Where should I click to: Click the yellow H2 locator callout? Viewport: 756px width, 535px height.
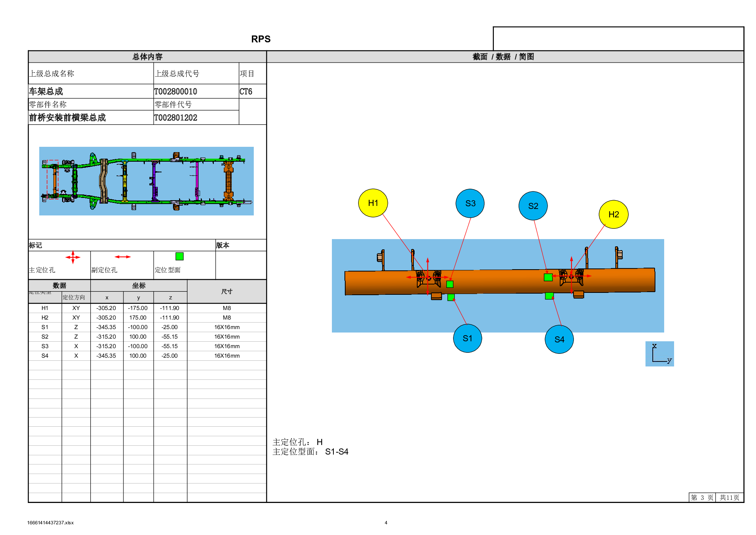[613, 214]
